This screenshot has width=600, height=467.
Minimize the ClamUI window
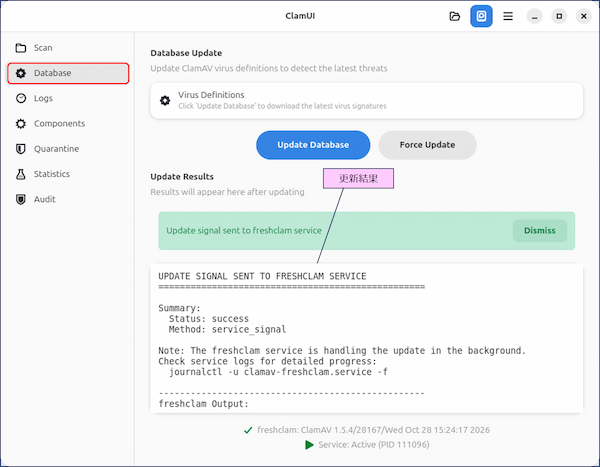point(535,16)
